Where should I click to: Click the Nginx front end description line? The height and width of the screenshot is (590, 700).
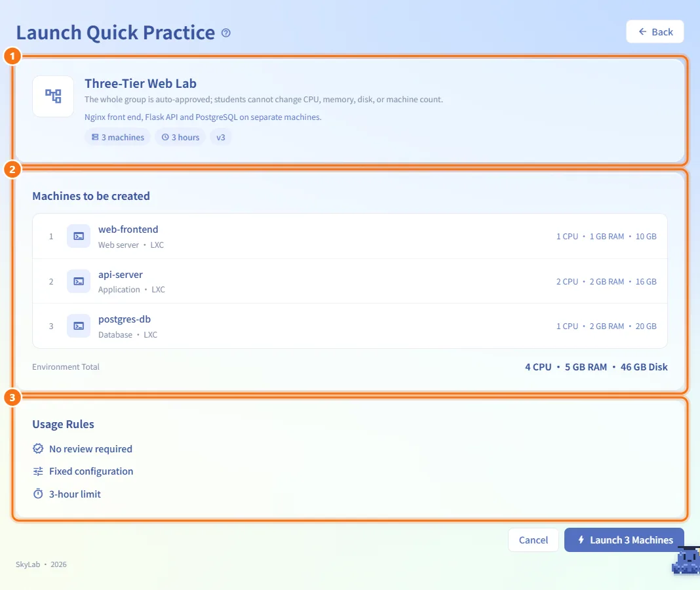click(203, 117)
